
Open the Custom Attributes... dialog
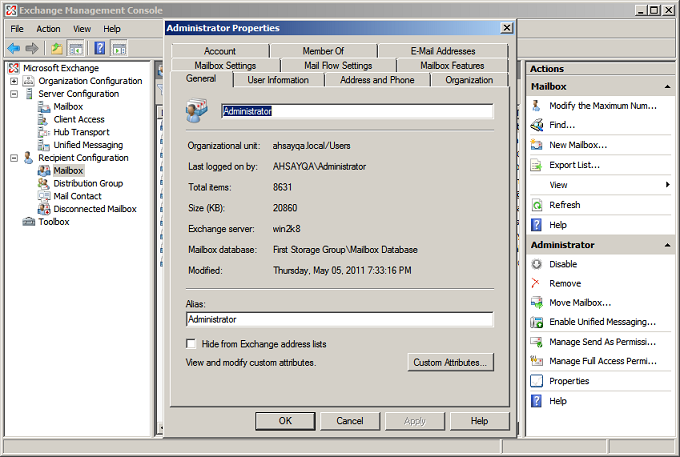[450, 362]
